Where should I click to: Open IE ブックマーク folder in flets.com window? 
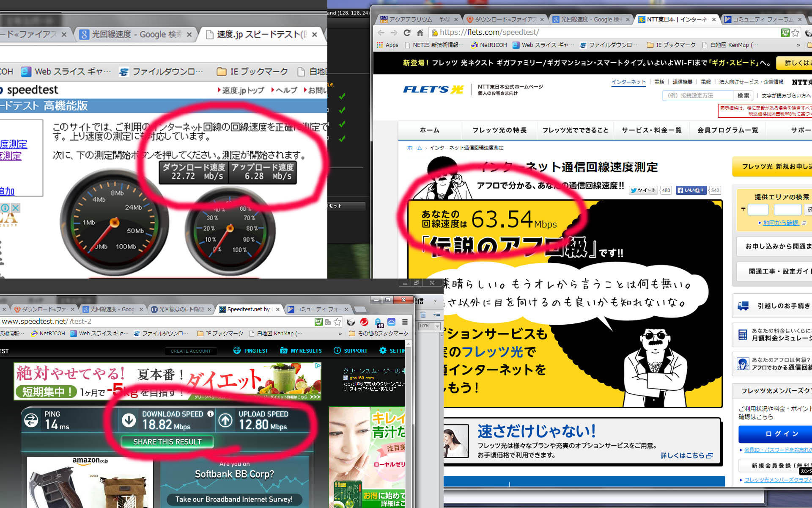[x=671, y=45]
